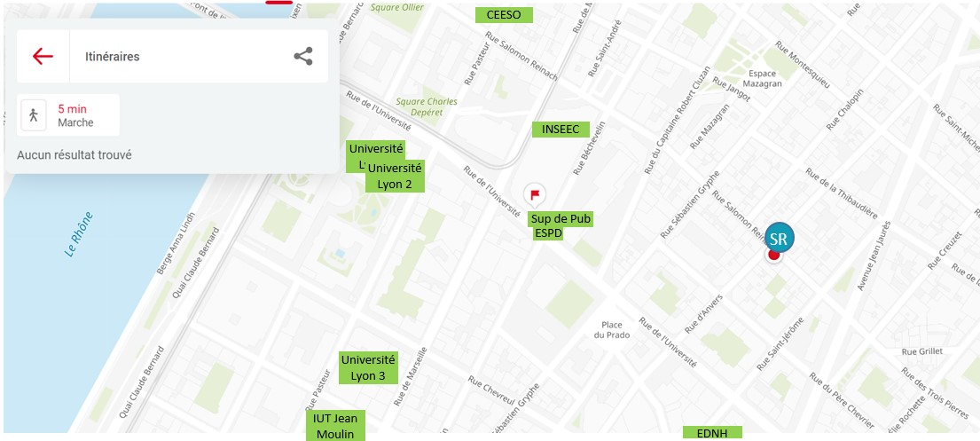Click the Rue Montesquieu label
This screenshot has height=441, width=980.
803,65
